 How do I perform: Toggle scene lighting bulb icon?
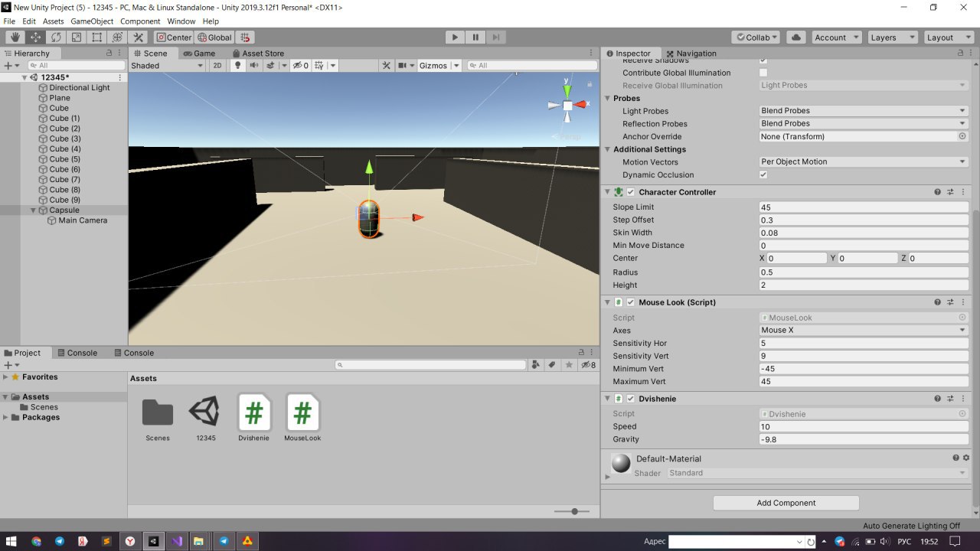click(x=237, y=65)
